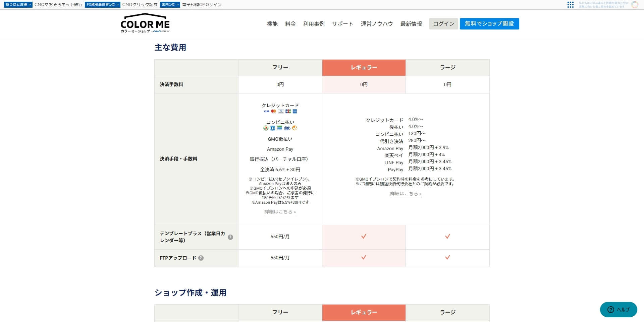Expand 使うほどお得 promotional banner
Image resolution: width=644 pixels, height=322 pixels.
point(18,5)
